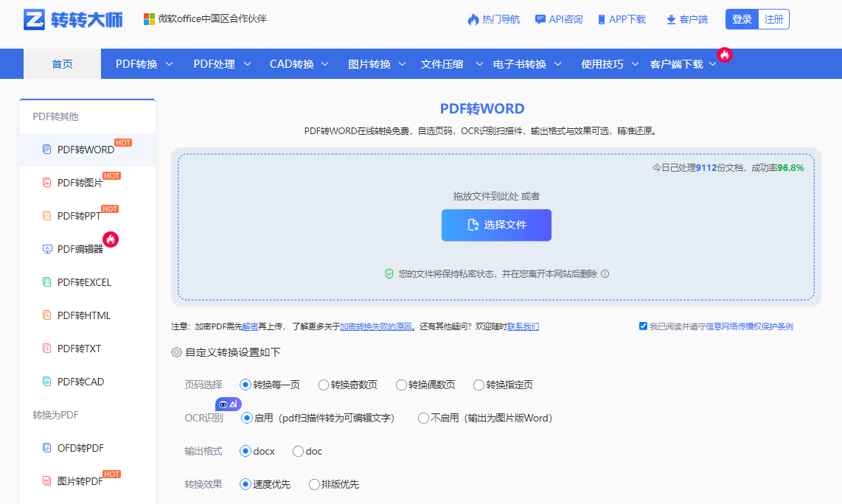Open the 首页 tab

pyautogui.click(x=62, y=64)
